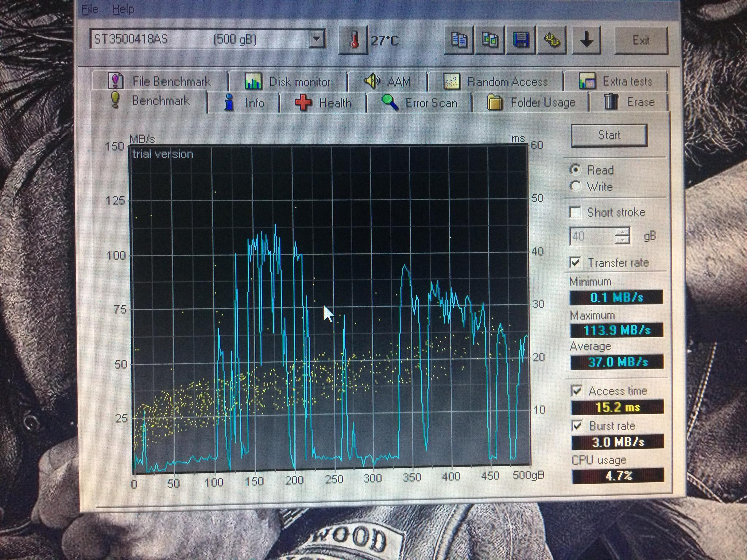Switch to Health tab
This screenshot has width=747, height=560.
tap(323, 103)
